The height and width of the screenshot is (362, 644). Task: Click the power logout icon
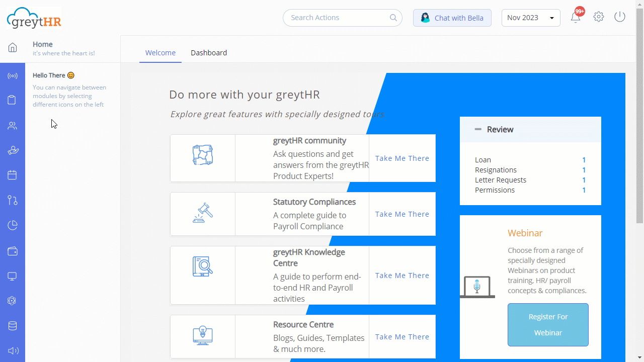[x=620, y=17]
